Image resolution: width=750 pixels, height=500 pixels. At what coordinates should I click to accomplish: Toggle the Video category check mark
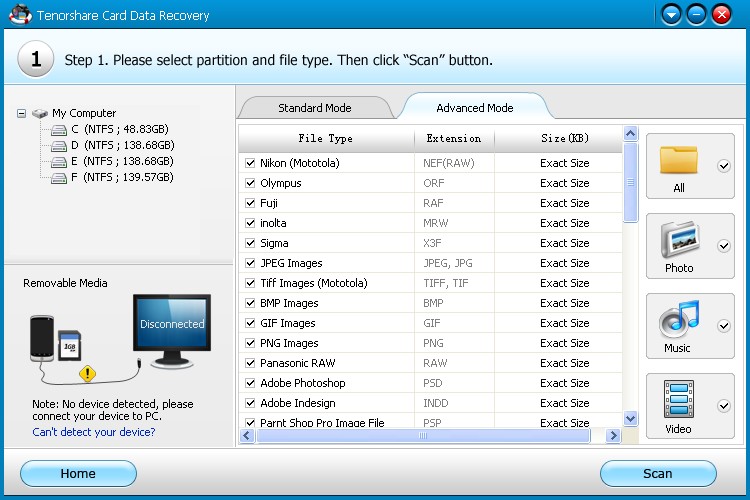coord(724,406)
